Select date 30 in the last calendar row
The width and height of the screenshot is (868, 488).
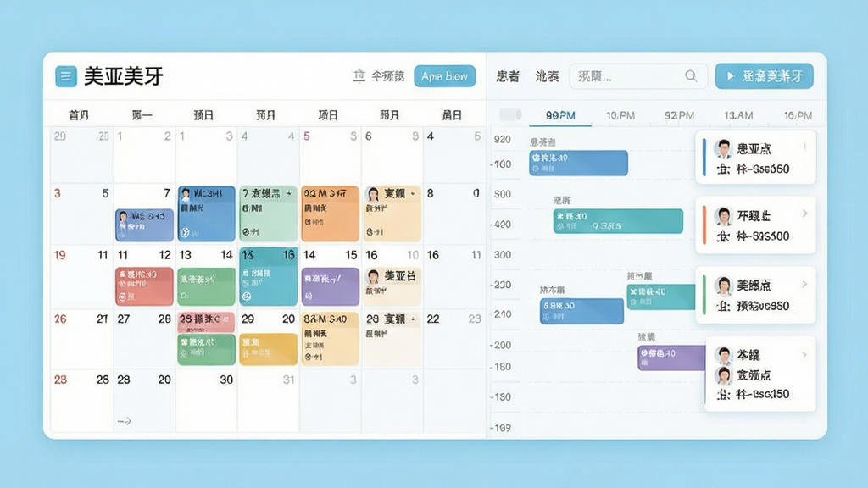pyautogui.click(x=225, y=380)
